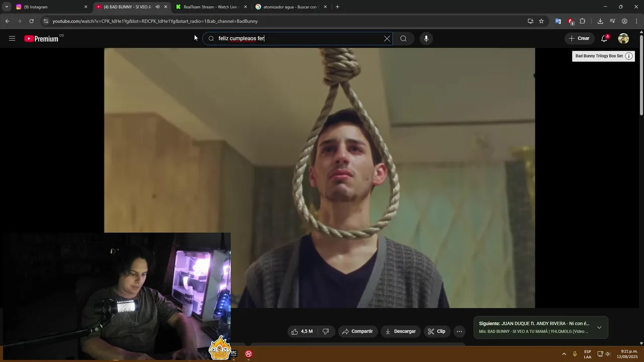
Task: Install app via address bar icon
Action: pos(530,21)
